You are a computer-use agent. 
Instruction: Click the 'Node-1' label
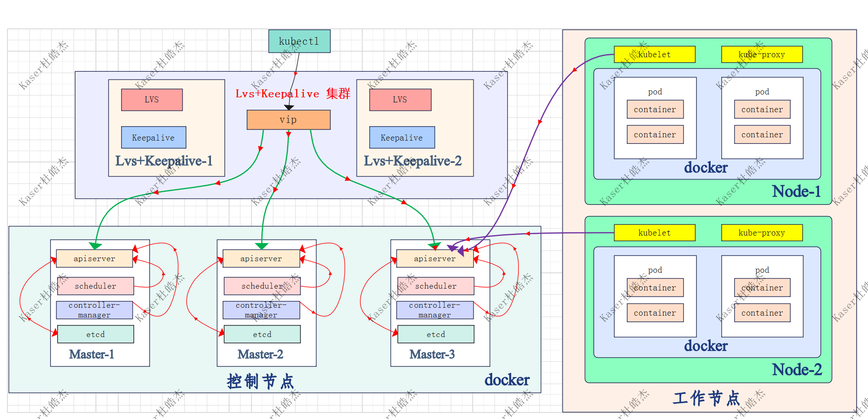pyautogui.click(x=796, y=191)
